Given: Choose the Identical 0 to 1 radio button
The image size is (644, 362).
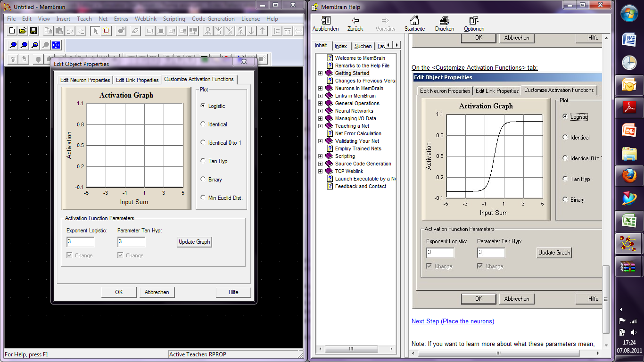Looking at the screenshot, I should pos(203,143).
